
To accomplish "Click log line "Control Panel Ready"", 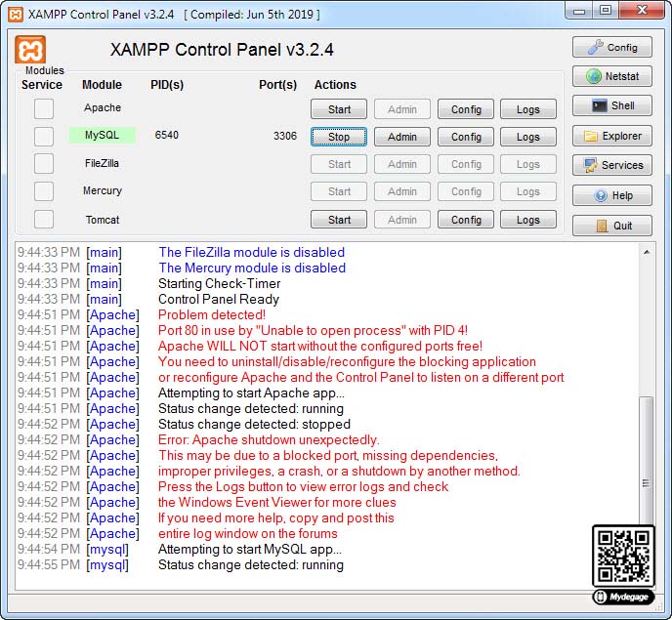I will [x=219, y=299].
